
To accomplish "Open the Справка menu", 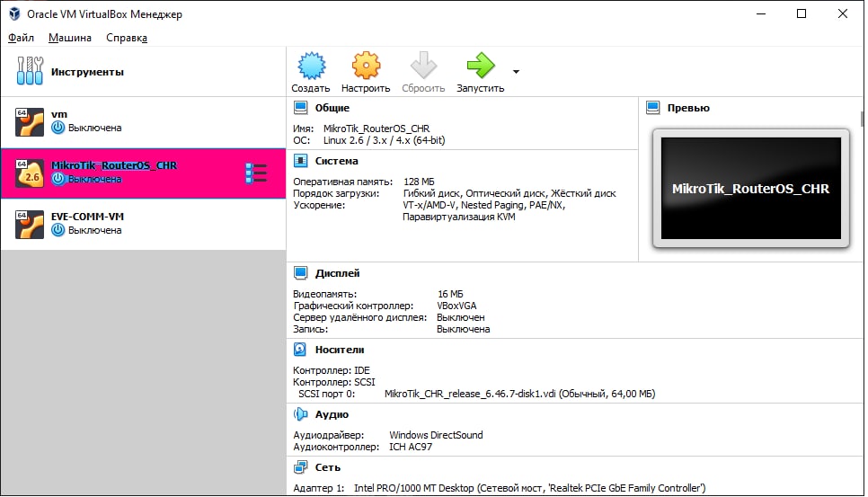I will [127, 38].
